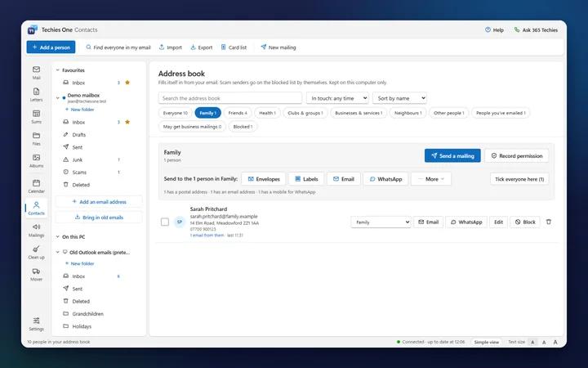
Task: Click the Envelopes button
Action: pos(264,179)
